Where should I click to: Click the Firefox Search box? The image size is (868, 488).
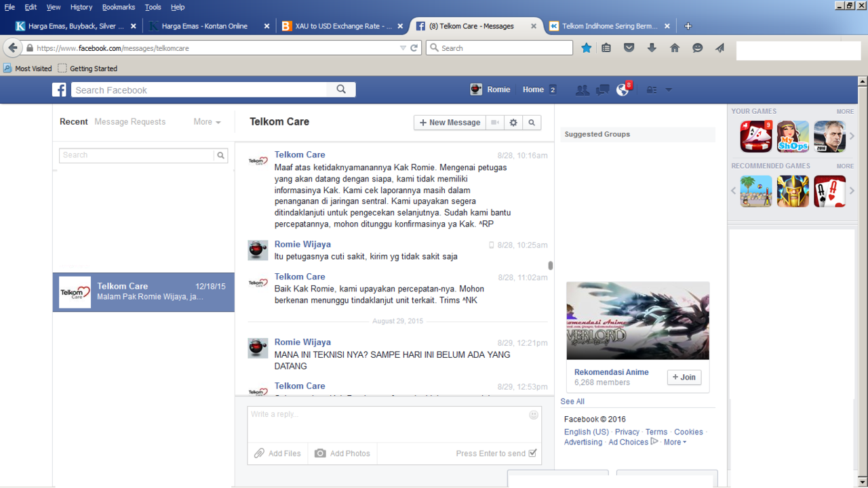coord(499,48)
